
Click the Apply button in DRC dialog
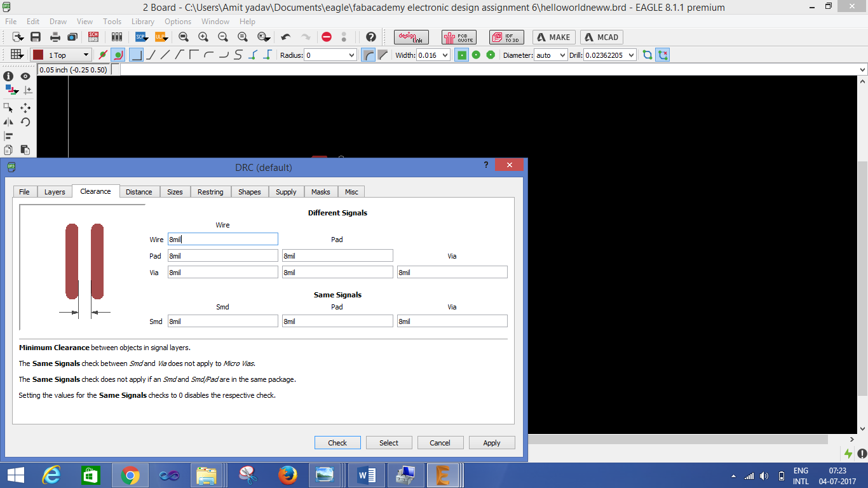[x=492, y=443]
